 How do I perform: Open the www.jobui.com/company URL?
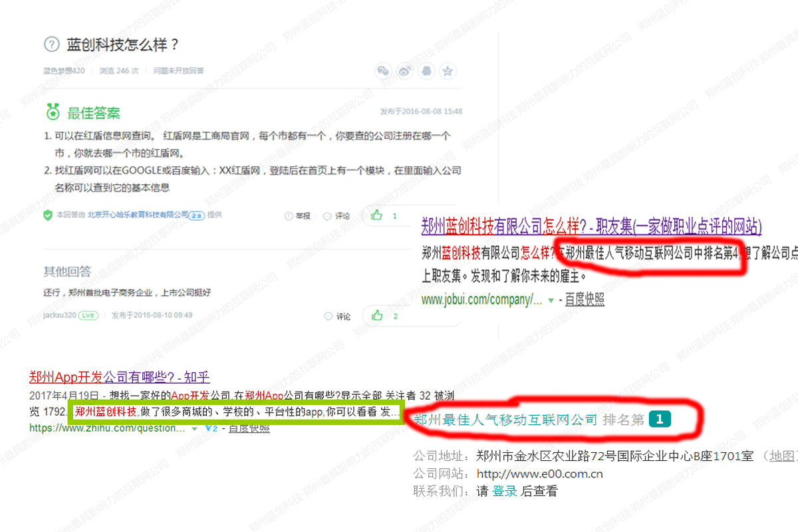[x=481, y=300]
